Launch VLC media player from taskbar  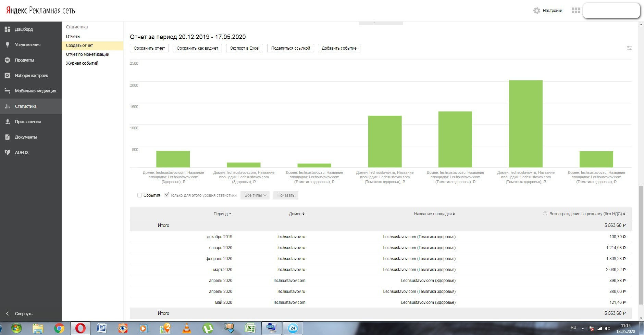click(187, 328)
